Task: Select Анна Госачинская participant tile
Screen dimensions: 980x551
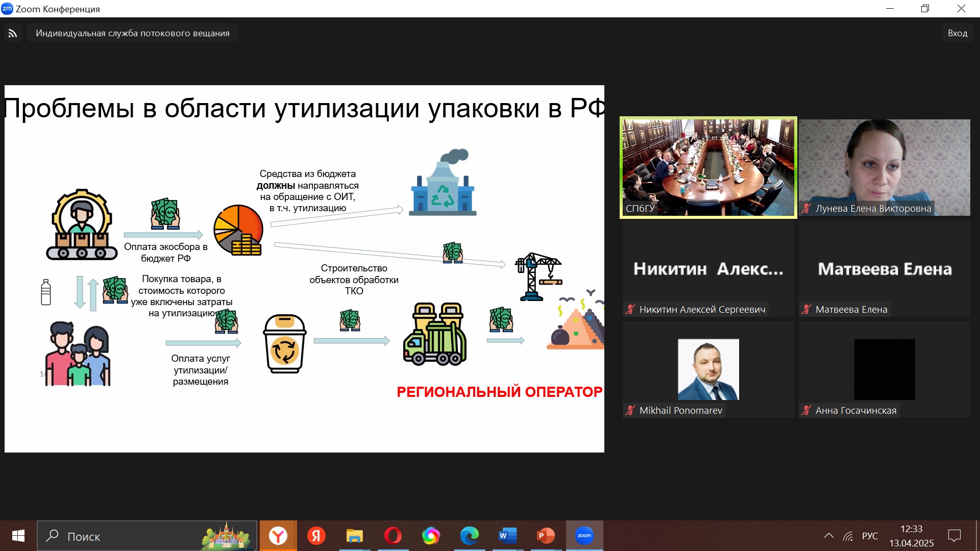Action: pyautogui.click(x=884, y=369)
